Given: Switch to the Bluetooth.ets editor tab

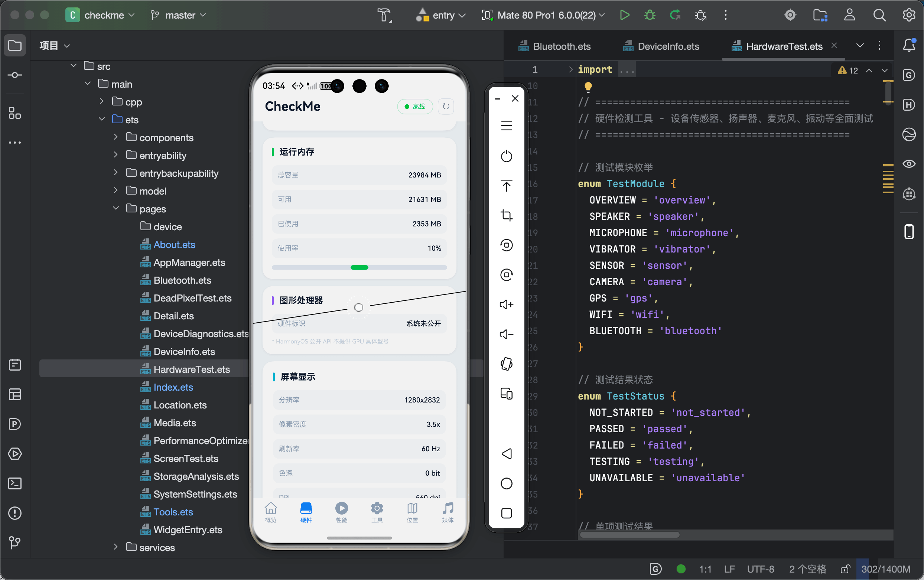Looking at the screenshot, I should pyautogui.click(x=554, y=46).
